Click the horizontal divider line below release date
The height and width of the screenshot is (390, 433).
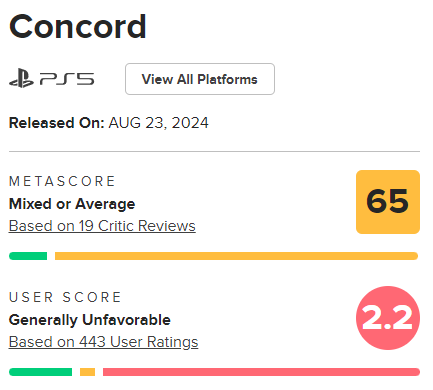(x=214, y=151)
